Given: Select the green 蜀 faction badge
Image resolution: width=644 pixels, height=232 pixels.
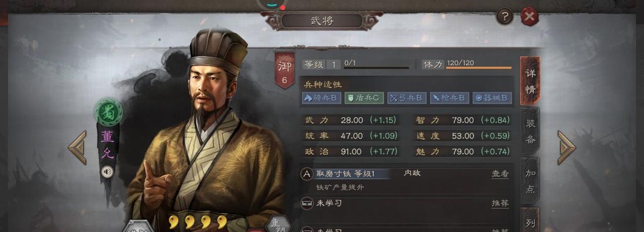Looking at the screenshot, I should pyautogui.click(x=108, y=112).
